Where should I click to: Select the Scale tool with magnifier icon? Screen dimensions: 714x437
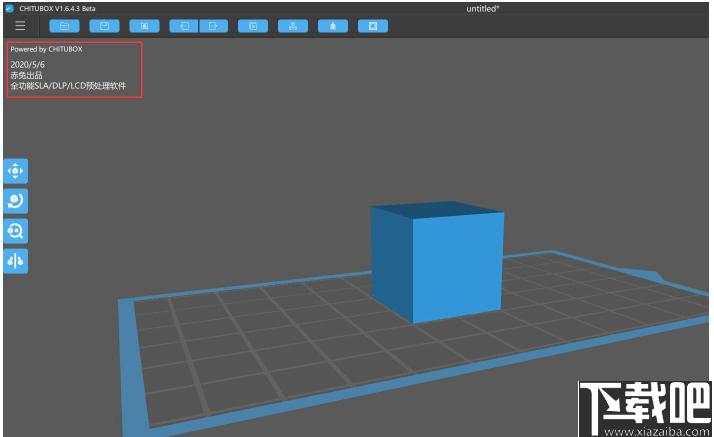point(15,231)
